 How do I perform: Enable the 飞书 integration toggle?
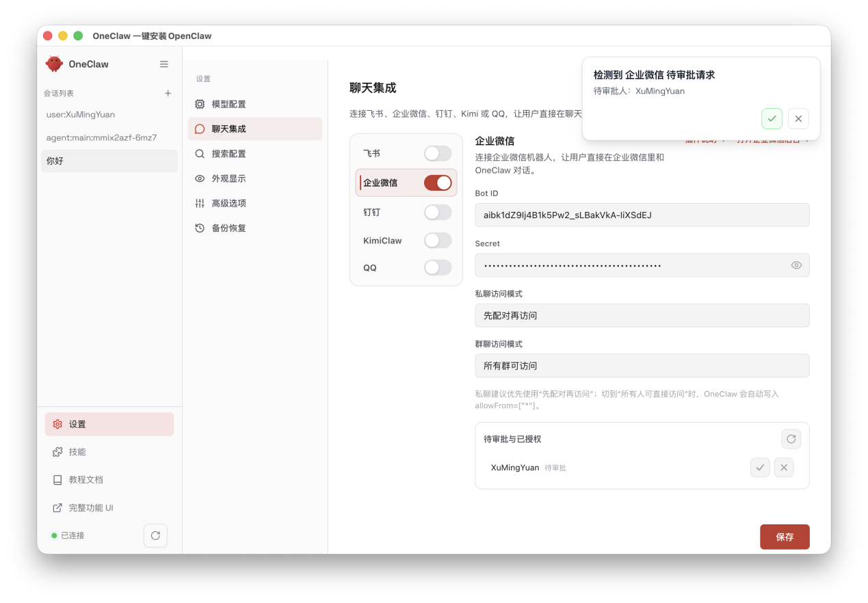[438, 153]
